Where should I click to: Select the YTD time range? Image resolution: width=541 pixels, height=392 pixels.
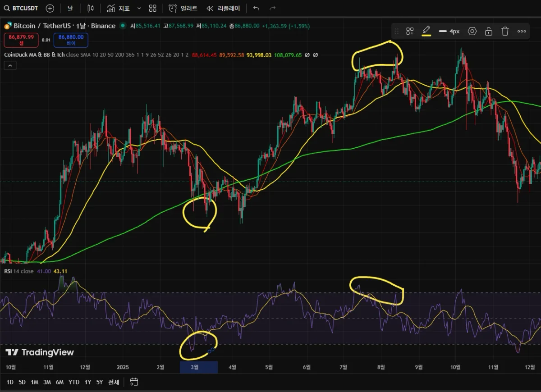[x=73, y=382]
